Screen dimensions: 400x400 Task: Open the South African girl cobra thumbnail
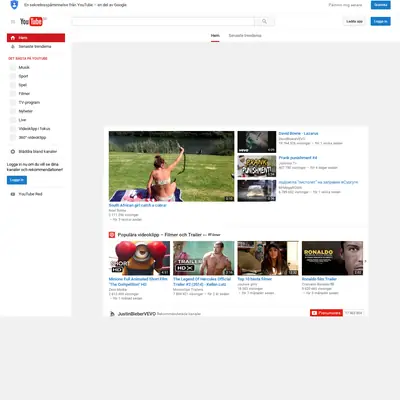[x=171, y=166]
